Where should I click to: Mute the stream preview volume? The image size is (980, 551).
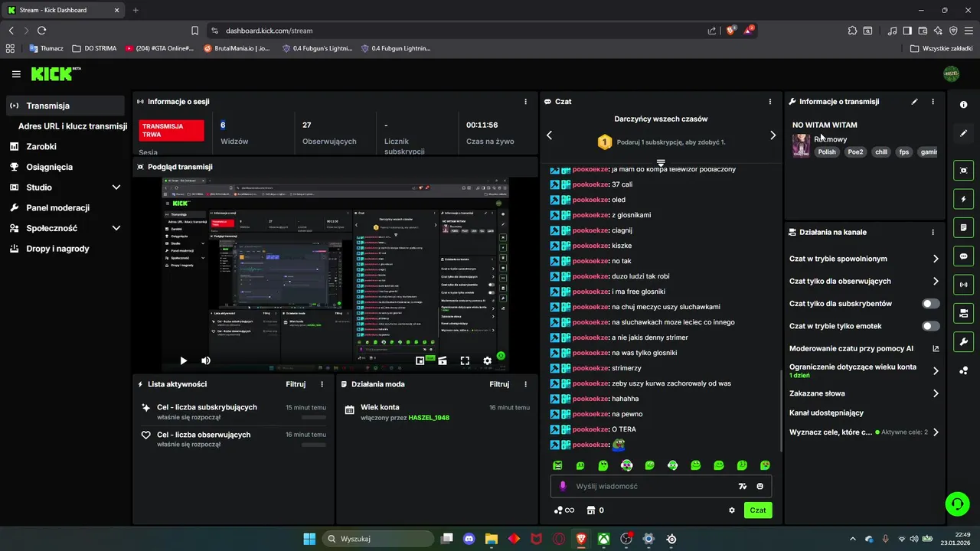pyautogui.click(x=205, y=360)
